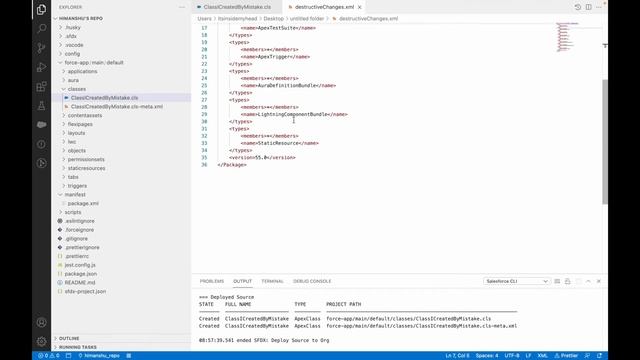Screen dimensions: 640x360
Task: Click the timeline history icon in editor toolbar
Action: point(578,7)
